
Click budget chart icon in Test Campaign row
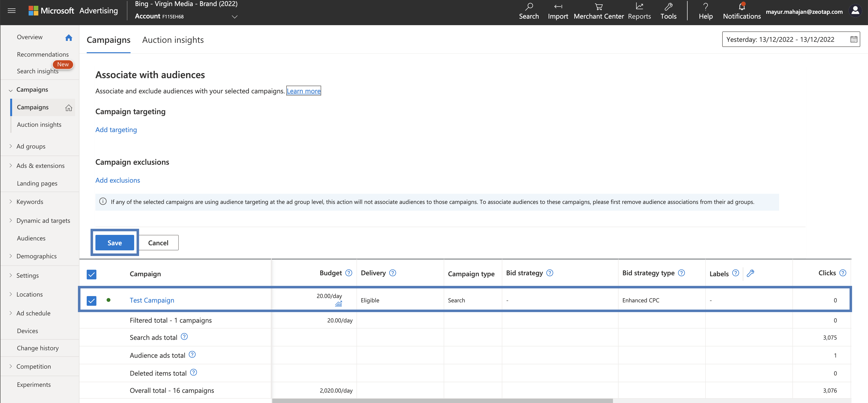338,304
